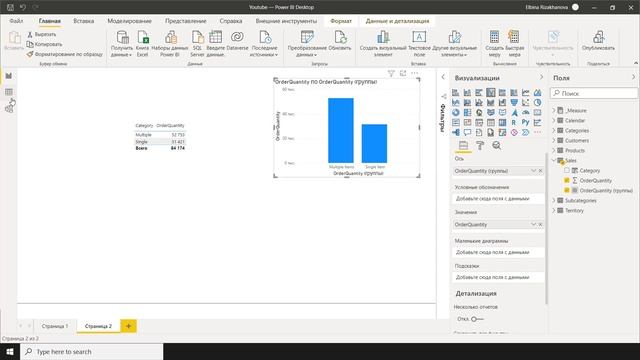
Task: Click the Dataverse ribbon icon
Action: click(237, 41)
